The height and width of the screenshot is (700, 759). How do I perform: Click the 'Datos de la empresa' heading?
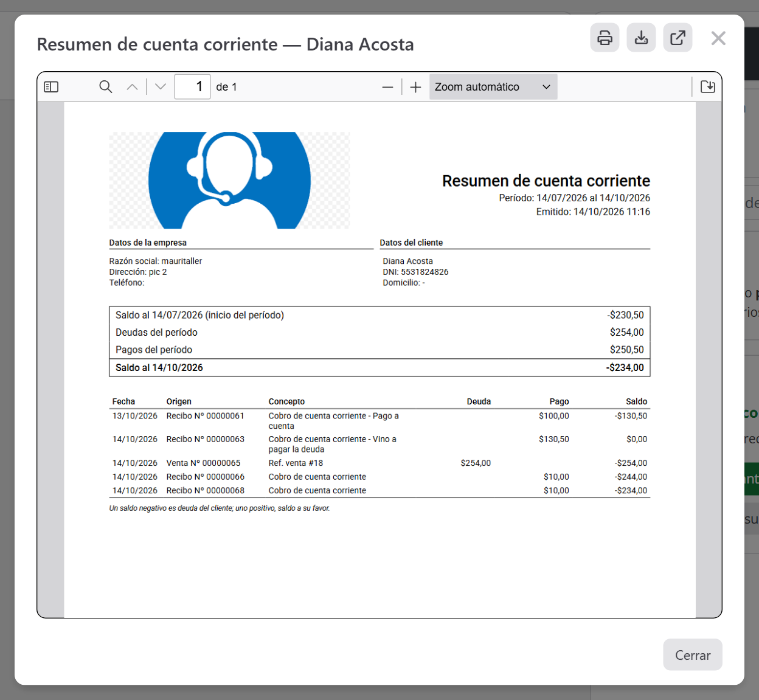point(148,243)
